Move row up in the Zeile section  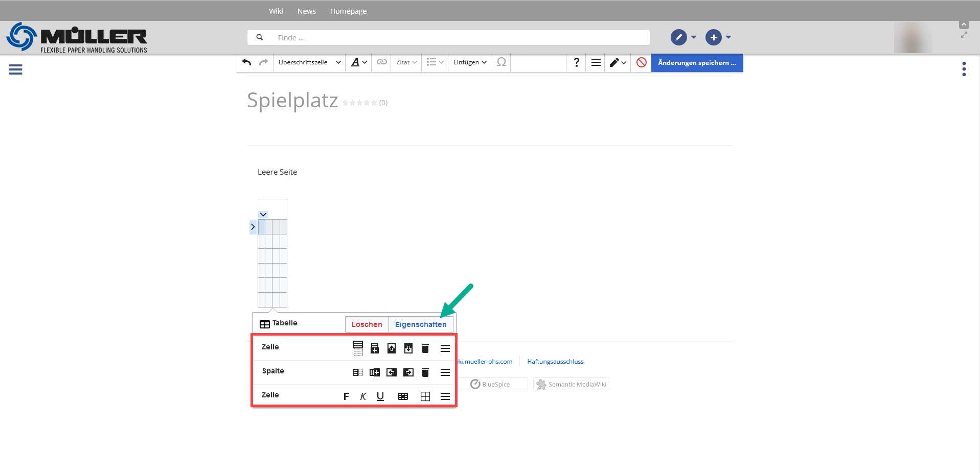coord(392,348)
